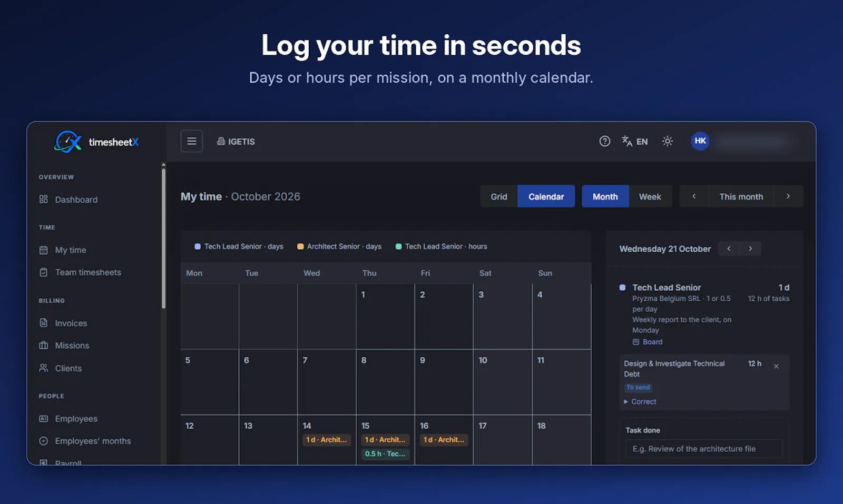The width and height of the screenshot is (843, 504).
Task: Go to previous day beside Wednesday 21 October
Action: (x=729, y=249)
